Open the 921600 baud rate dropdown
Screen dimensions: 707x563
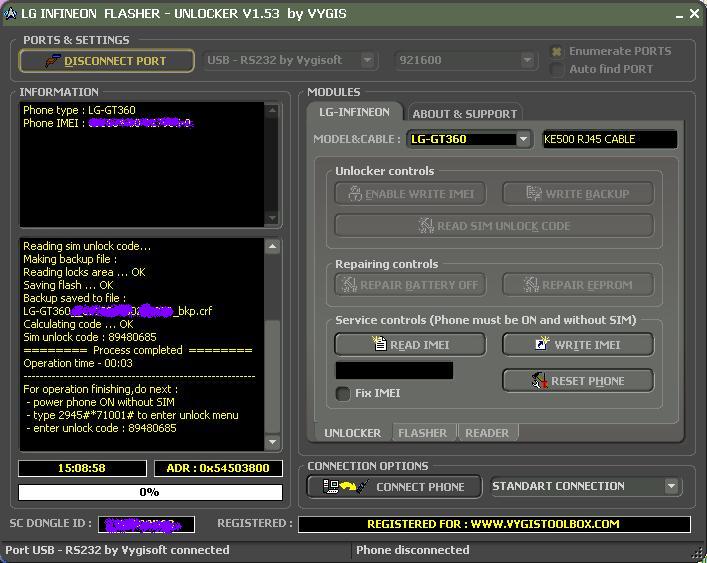(527, 60)
